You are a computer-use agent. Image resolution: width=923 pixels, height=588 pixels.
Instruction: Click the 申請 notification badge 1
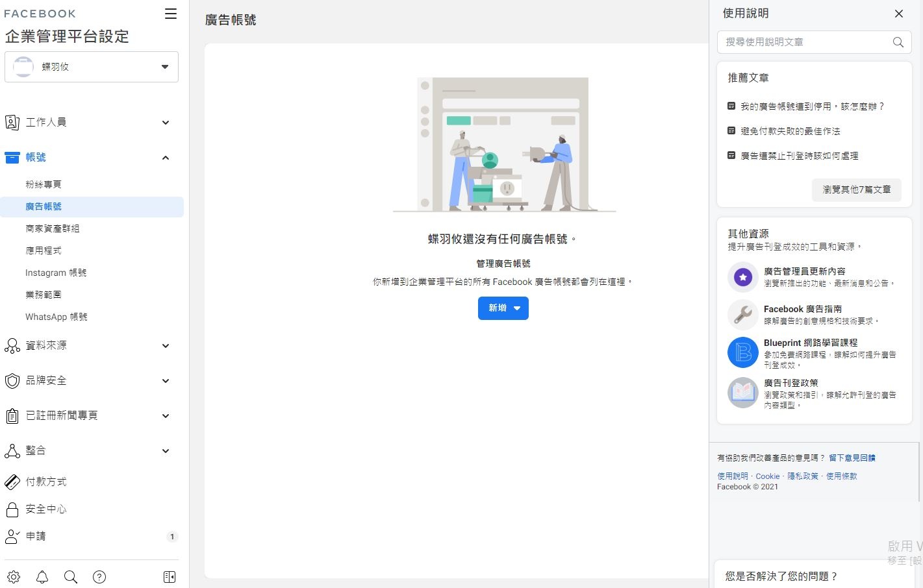(x=172, y=537)
